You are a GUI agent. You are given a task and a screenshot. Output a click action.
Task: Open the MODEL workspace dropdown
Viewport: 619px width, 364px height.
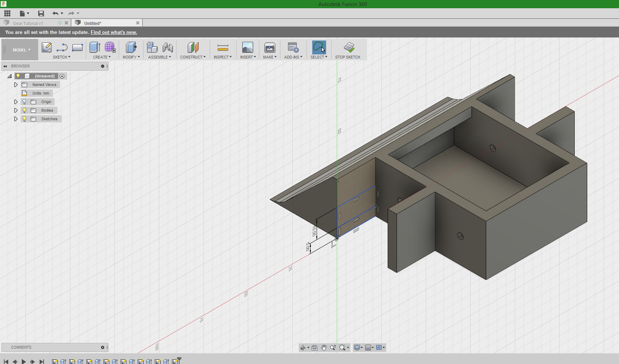(x=21, y=50)
